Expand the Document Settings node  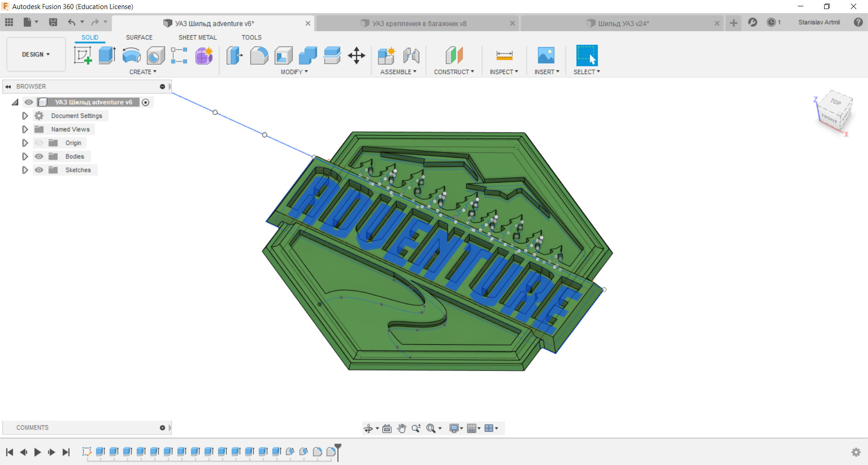(25, 116)
